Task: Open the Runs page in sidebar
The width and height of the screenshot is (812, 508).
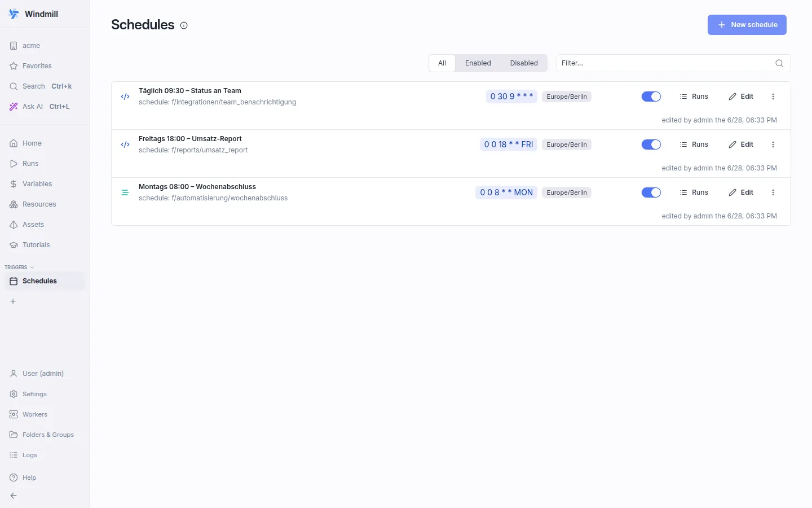Action: tap(45, 164)
